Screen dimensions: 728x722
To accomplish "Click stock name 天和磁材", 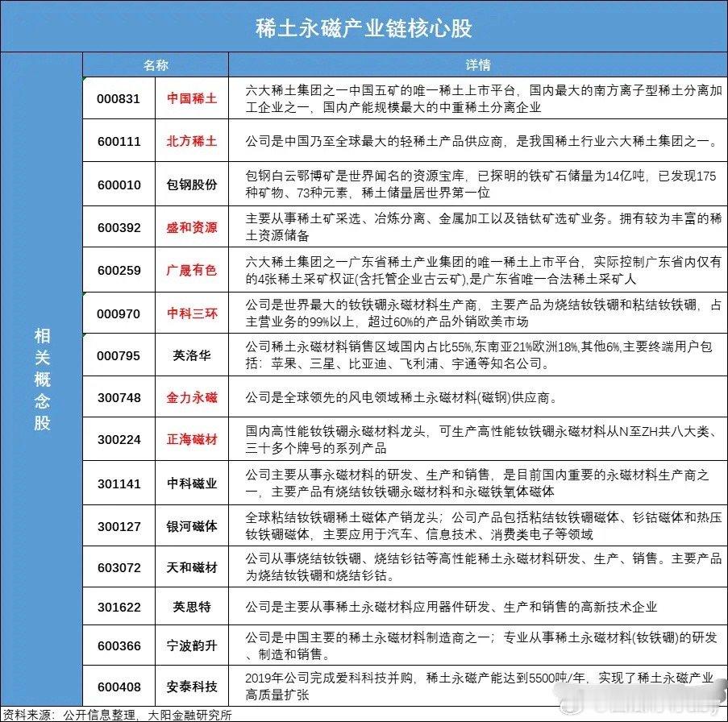I will [x=192, y=567].
